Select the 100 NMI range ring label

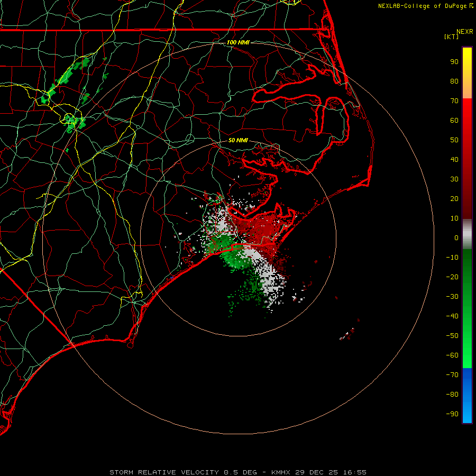pyautogui.click(x=238, y=42)
